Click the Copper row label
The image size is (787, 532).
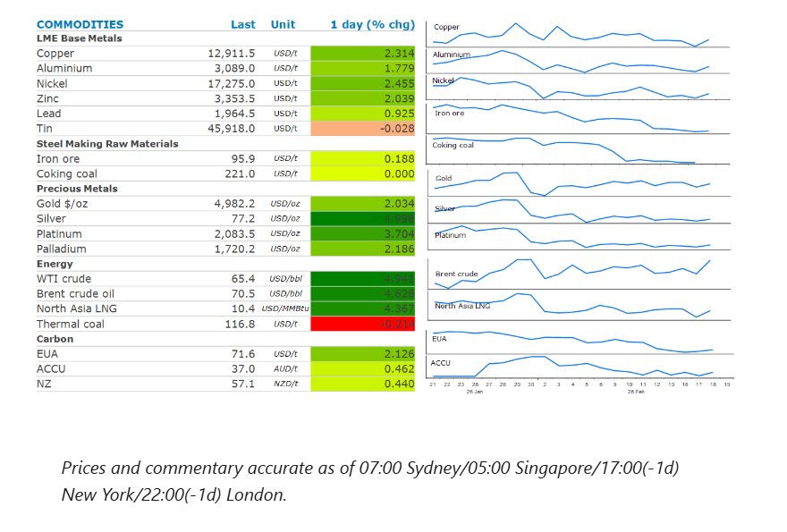[x=55, y=54]
